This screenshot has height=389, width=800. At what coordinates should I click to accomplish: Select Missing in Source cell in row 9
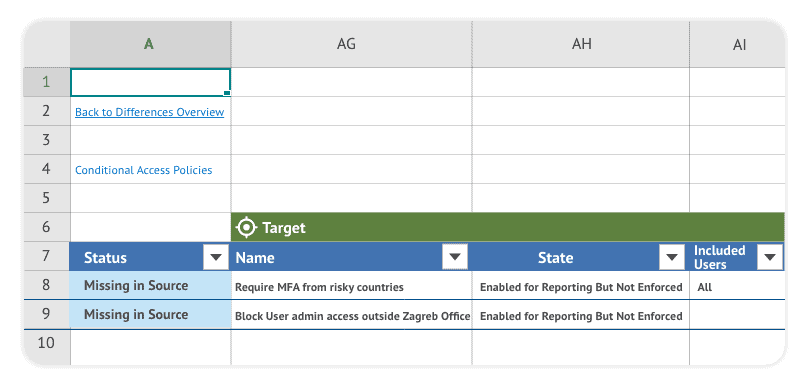[150, 314]
